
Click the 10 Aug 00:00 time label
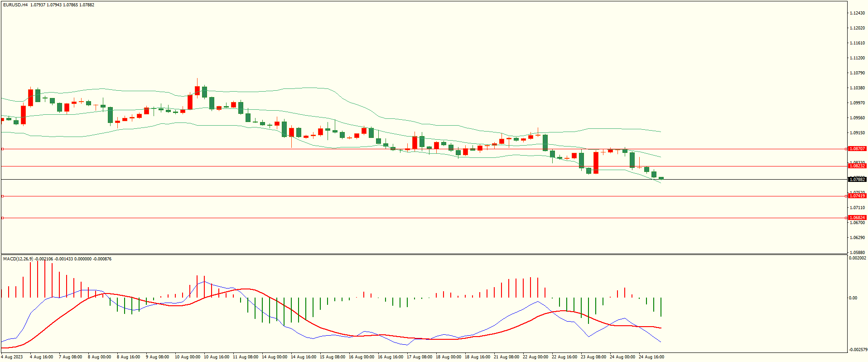pos(188,357)
